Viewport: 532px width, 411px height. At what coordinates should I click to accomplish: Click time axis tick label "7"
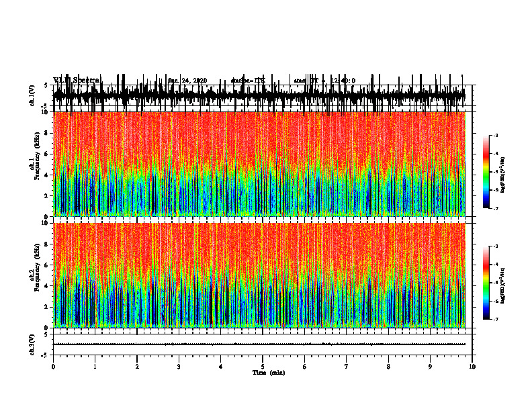[347, 367]
